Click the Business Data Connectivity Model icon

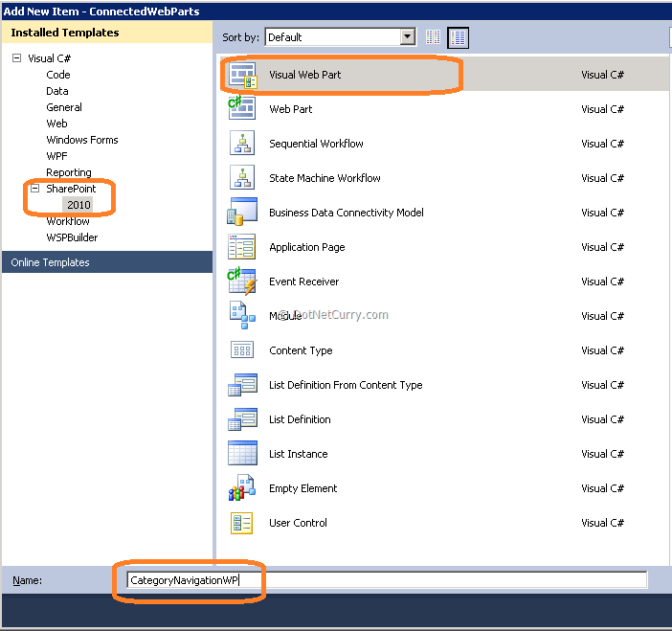pyautogui.click(x=242, y=212)
